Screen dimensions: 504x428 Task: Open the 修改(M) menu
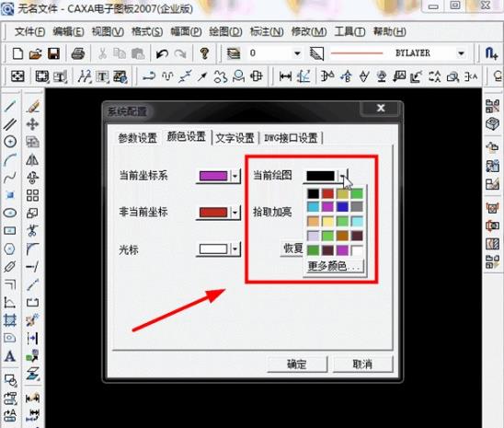[x=309, y=32]
